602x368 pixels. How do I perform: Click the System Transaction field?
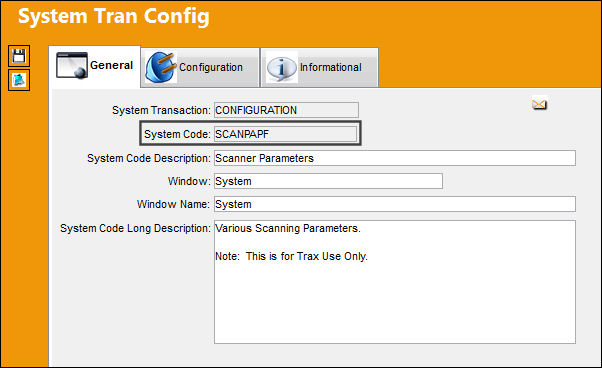286,110
